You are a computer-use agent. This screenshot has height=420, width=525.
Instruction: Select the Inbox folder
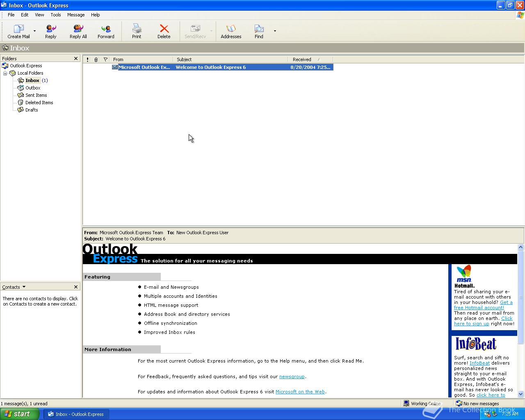coord(32,80)
